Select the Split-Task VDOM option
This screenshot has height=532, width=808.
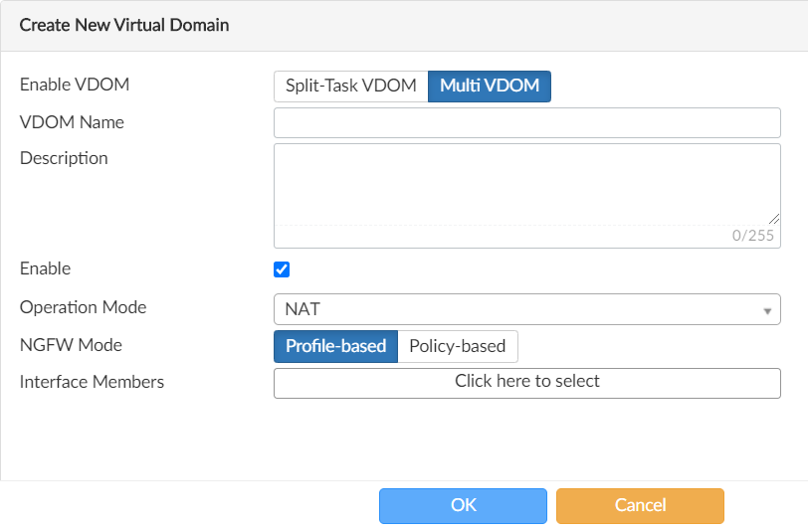click(x=350, y=86)
